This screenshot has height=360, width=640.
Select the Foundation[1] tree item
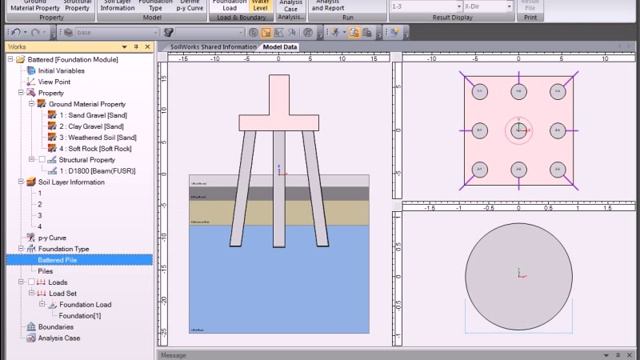coord(80,316)
